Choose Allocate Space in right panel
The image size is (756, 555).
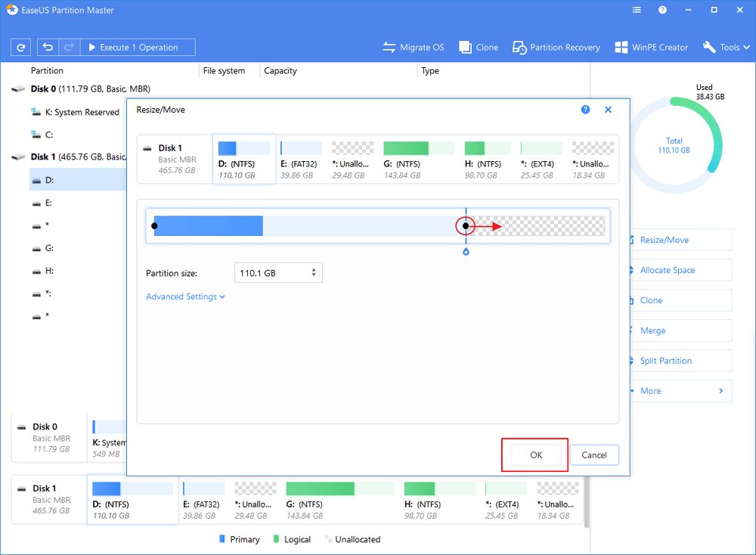pos(681,270)
